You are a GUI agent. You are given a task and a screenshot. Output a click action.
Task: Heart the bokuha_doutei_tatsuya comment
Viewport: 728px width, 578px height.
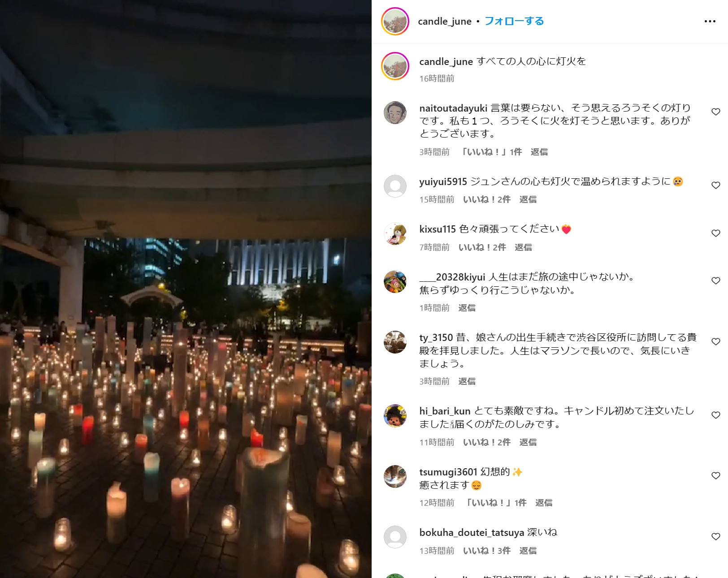715,536
